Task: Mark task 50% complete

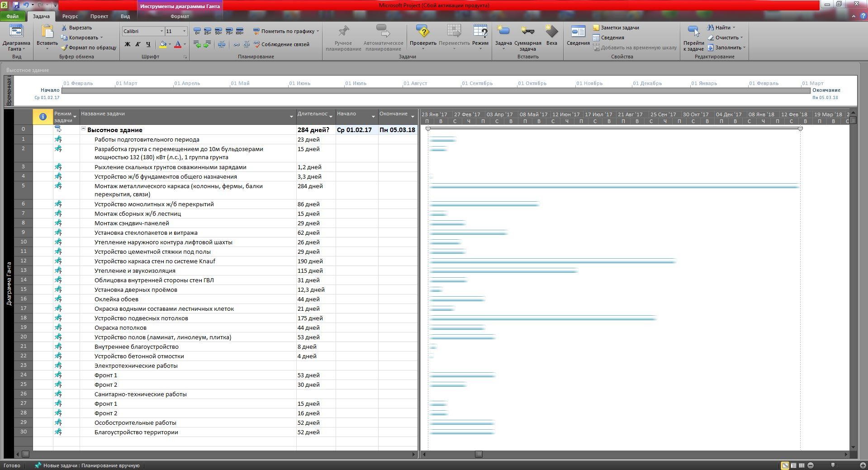Action: tap(218, 31)
